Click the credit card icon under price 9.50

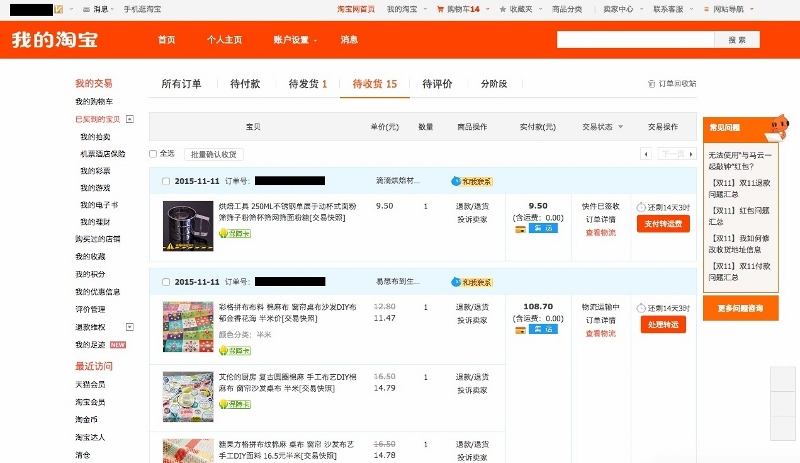click(x=520, y=229)
